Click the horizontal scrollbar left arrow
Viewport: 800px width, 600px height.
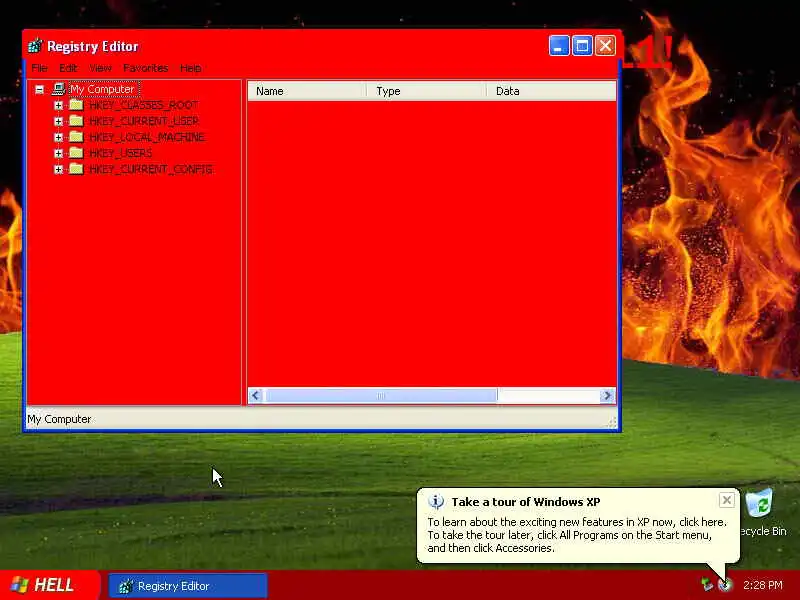(256, 395)
